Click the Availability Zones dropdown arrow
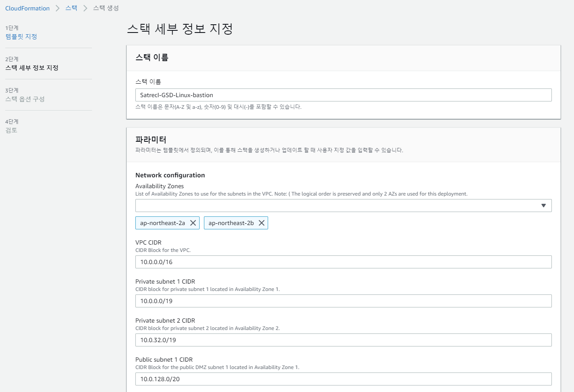Image resolution: width=574 pixels, height=392 pixels. (x=543, y=206)
